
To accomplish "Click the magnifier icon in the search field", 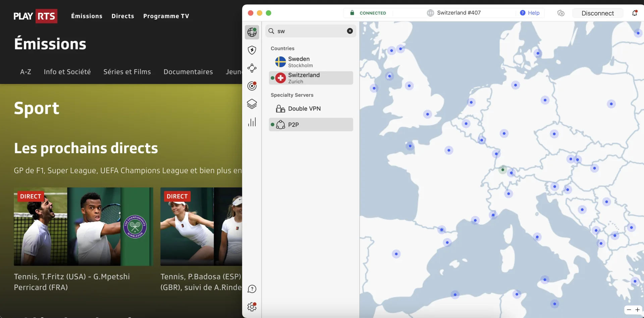I will tap(271, 31).
